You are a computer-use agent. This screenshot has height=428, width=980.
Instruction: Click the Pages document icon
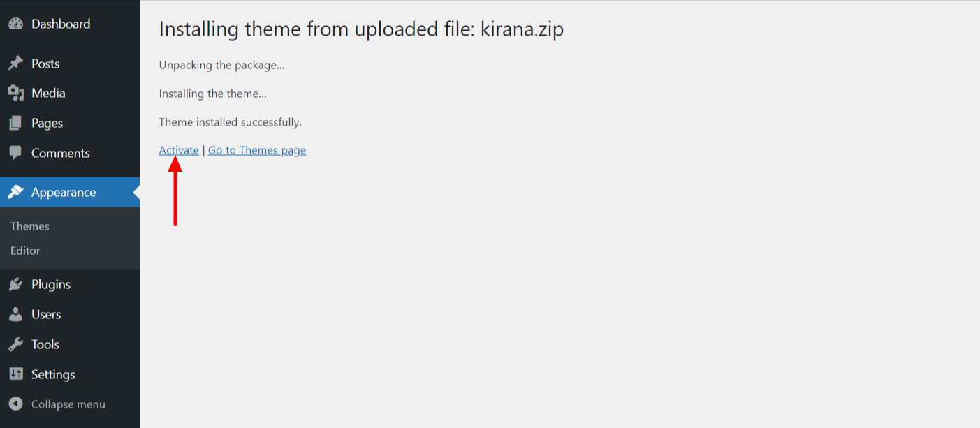(17, 123)
